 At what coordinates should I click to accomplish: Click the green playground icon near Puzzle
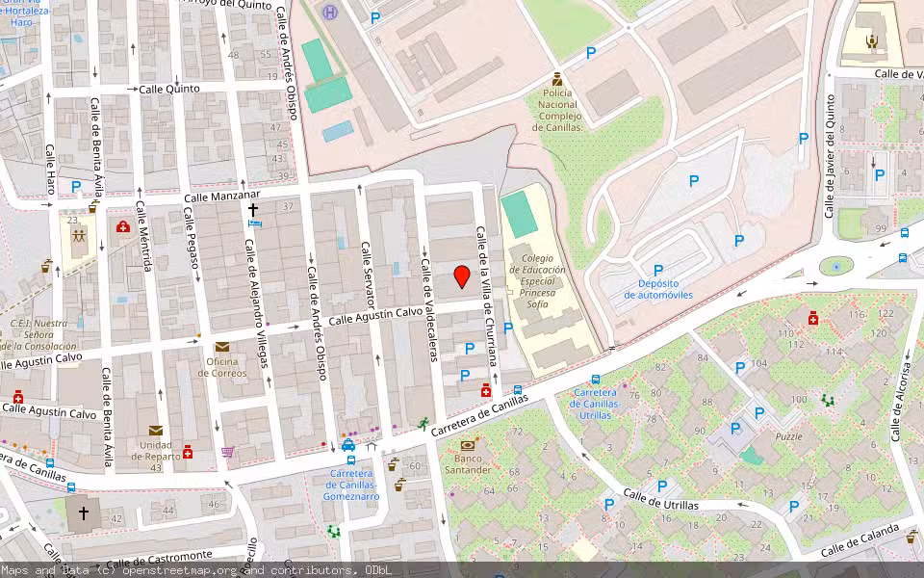[x=828, y=401]
